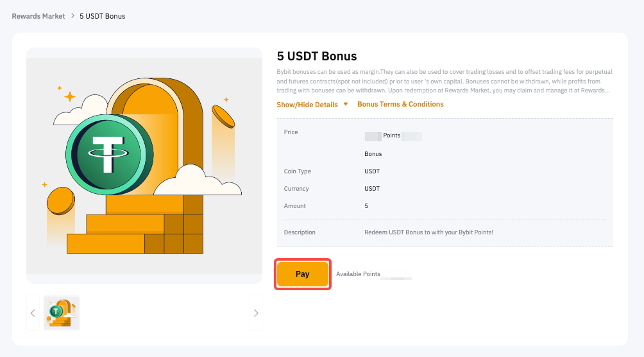Screen dimensions: 644x357
Task: Click the Bybit bonuses description paragraph
Action: tap(443, 82)
